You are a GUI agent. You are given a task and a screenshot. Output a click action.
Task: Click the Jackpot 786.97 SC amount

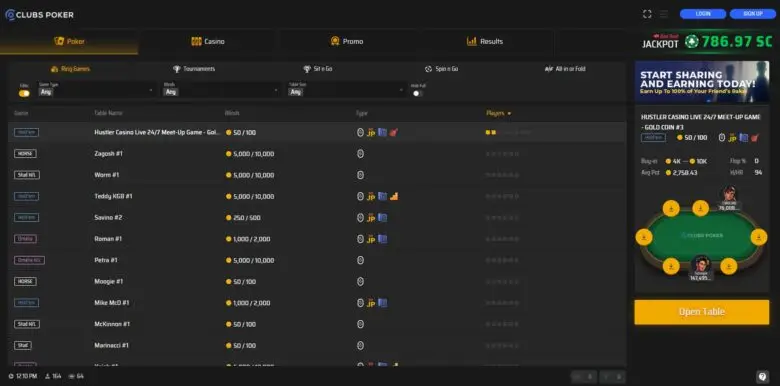pyautogui.click(x=737, y=42)
